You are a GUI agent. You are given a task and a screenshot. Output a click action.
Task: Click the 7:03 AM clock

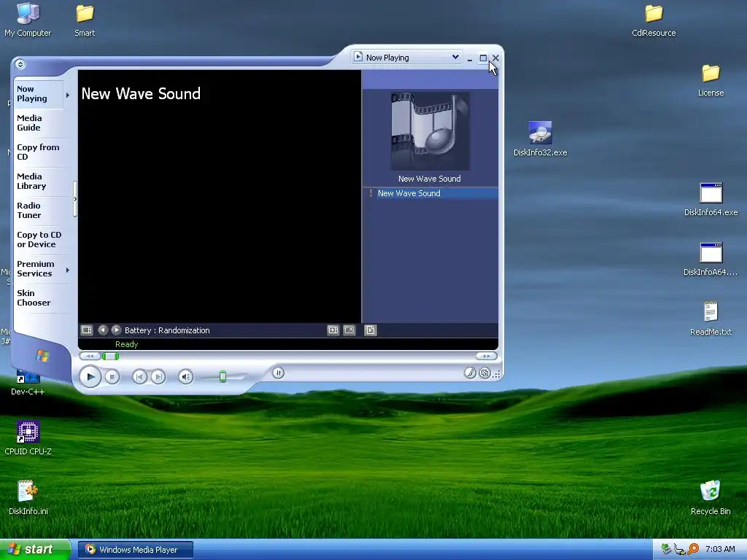click(x=720, y=549)
